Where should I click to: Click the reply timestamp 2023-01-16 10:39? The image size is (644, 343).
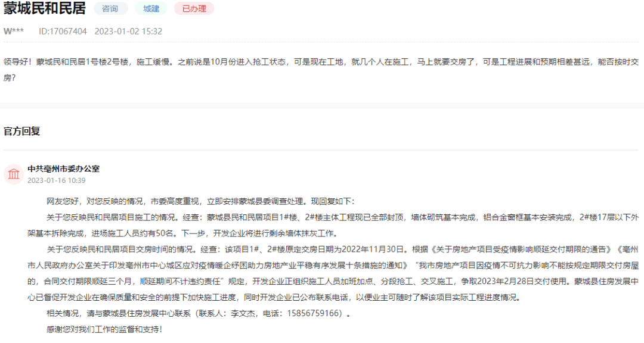[56, 180]
